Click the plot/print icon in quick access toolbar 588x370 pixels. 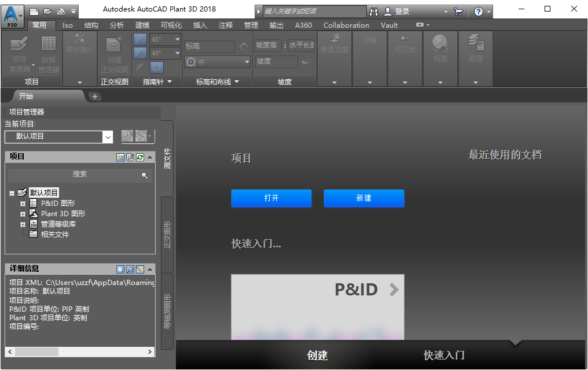(x=61, y=12)
